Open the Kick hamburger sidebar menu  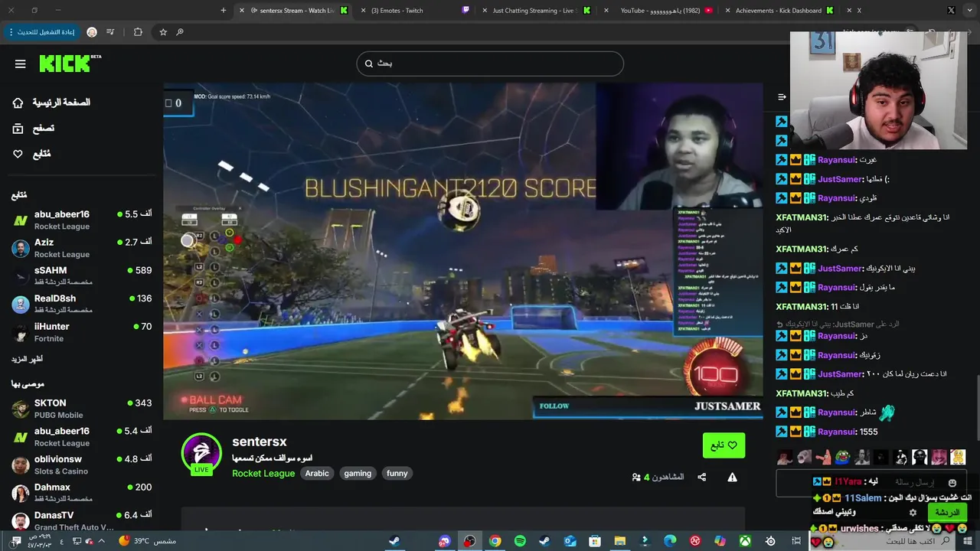[x=20, y=64]
